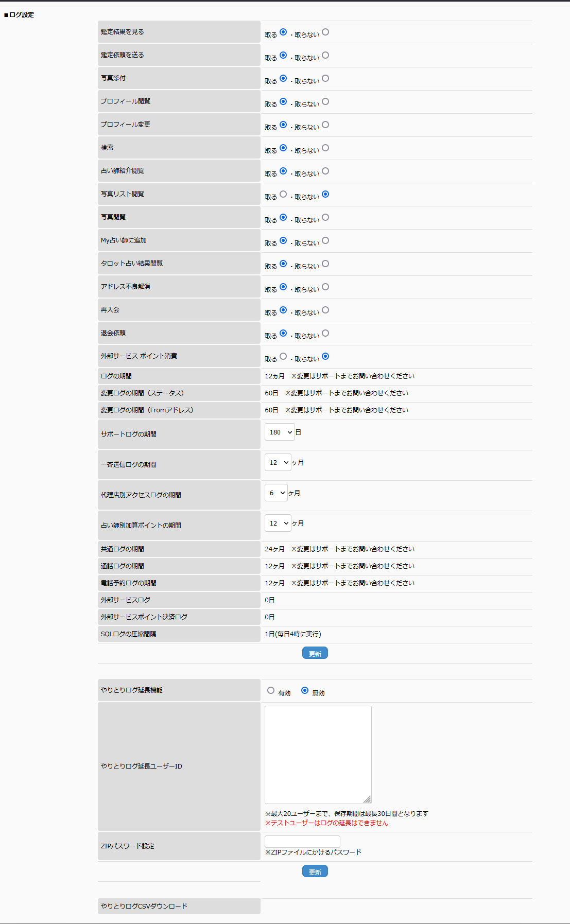Viewport: 570px width, 924px height.
Task: Enable 取る for 外部サービス ポイント消費
Action: [x=283, y=357]
